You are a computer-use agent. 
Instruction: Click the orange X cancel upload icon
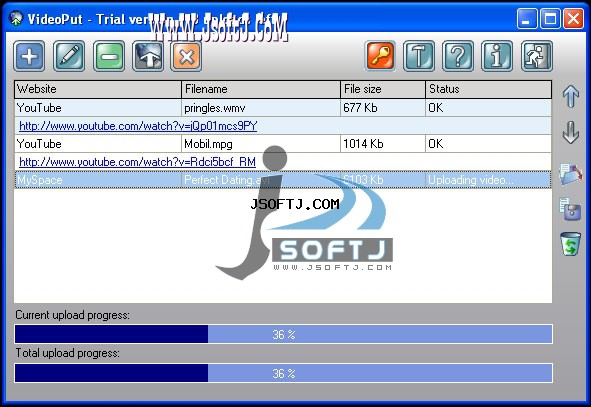tap(186, 57)
